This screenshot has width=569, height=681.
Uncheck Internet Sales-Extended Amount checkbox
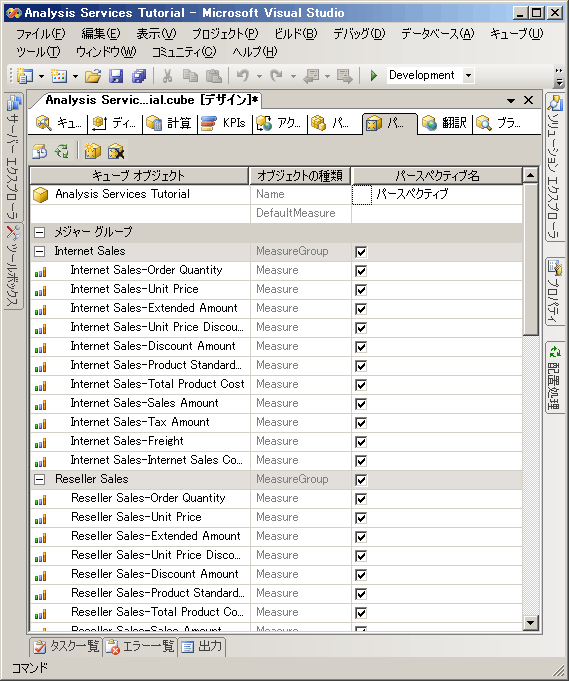coord(361,309)
